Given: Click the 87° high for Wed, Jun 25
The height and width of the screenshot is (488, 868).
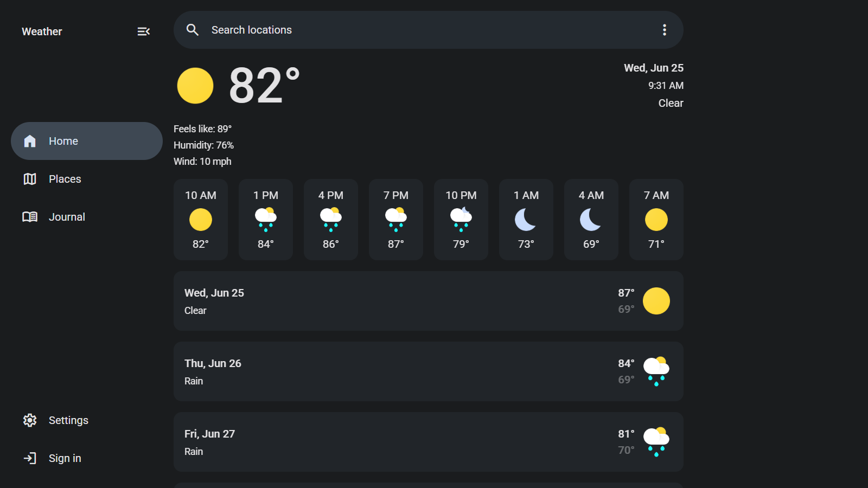Looking at the screenshot, I should click(x=626, y=293).
